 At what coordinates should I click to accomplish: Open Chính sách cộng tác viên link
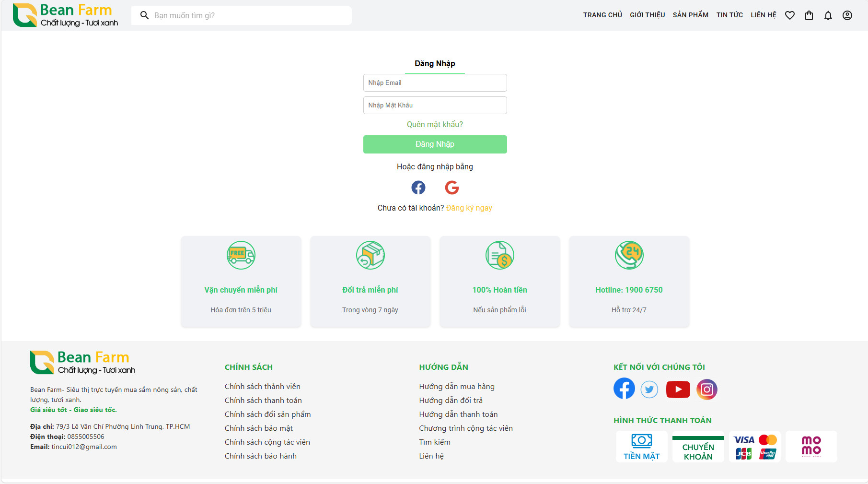(x=267, y=442)
